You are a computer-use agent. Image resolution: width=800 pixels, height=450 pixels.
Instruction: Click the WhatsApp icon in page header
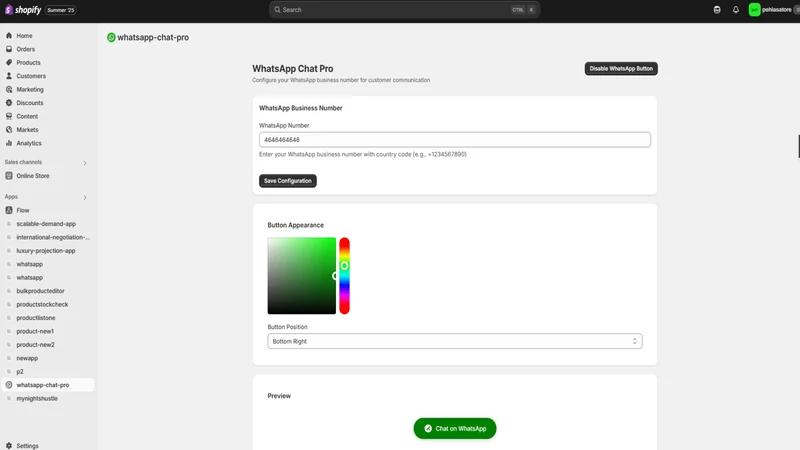pos(111,37)
